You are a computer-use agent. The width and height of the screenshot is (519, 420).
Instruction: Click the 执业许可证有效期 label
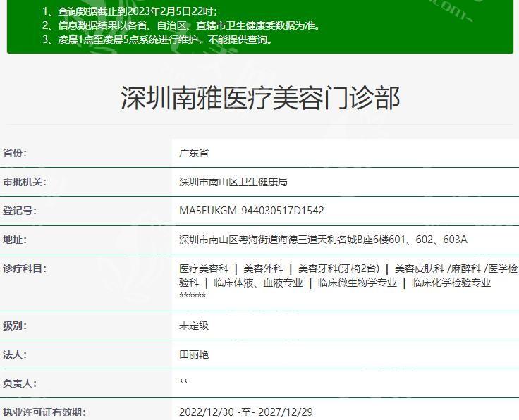44,412
